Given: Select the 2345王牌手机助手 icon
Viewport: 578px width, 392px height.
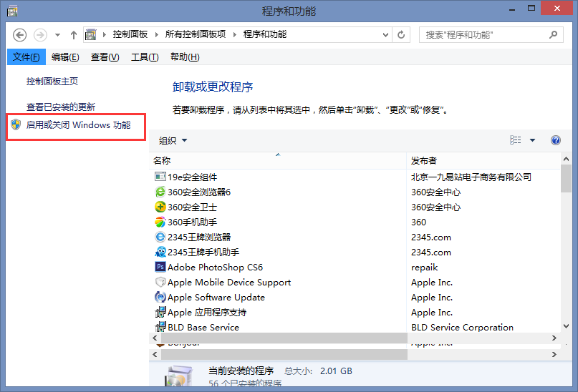Looking at the screenshot, I should point(160,252).
